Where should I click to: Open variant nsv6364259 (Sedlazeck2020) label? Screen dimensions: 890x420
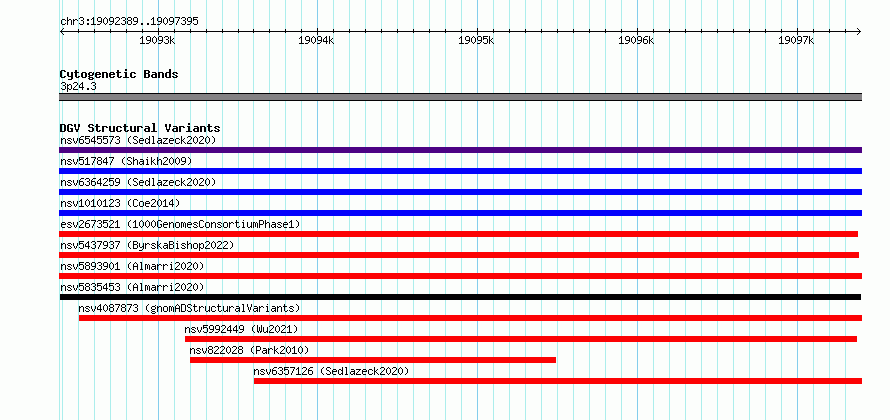click(138, 182)
